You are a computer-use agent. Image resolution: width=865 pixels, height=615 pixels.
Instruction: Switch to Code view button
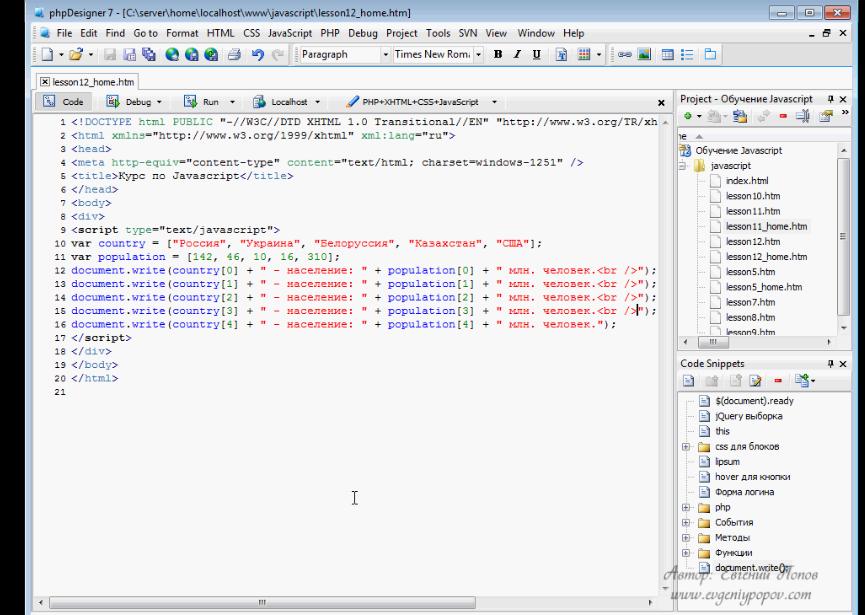click(x=63, y=101)
